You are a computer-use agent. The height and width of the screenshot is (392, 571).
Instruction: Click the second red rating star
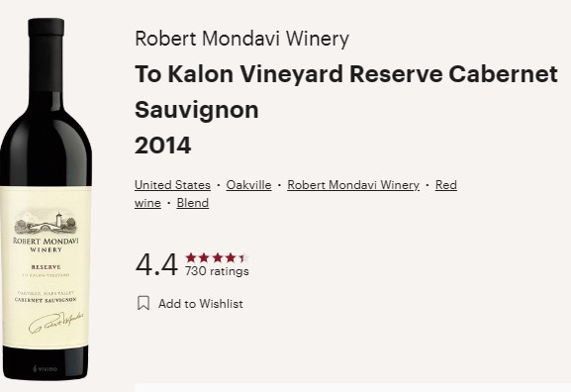click(x=204, y=258)
